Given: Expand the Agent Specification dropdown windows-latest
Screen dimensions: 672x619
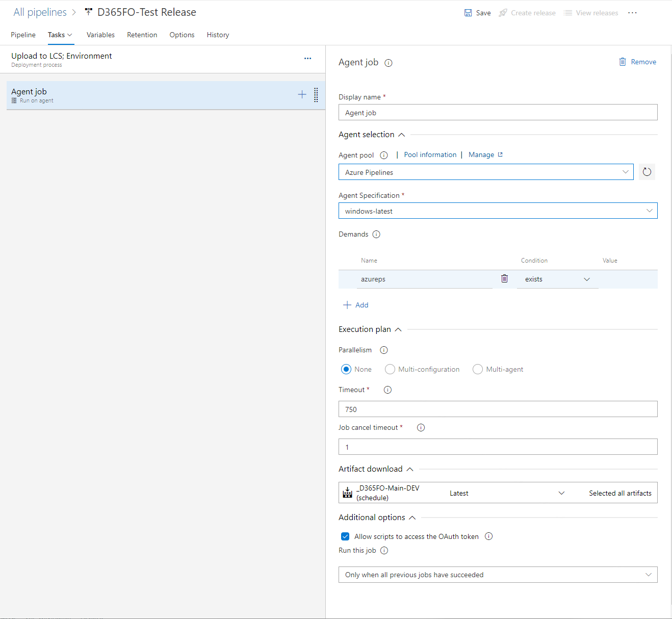Looking at the screenshot, I should pos(498,211).
